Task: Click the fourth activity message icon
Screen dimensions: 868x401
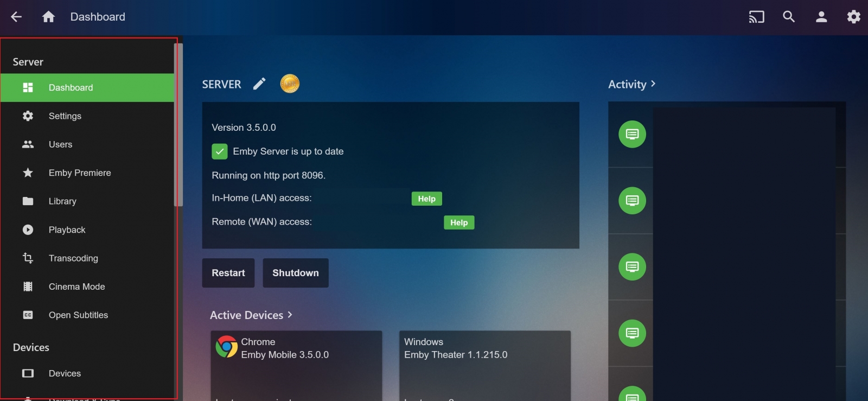Action: pos(632,333)
